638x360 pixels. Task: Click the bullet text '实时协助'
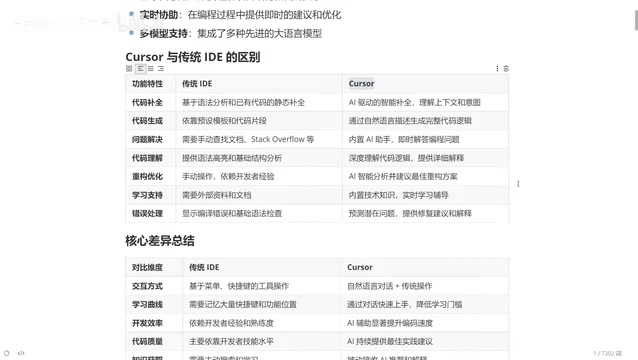coord(159,15)
